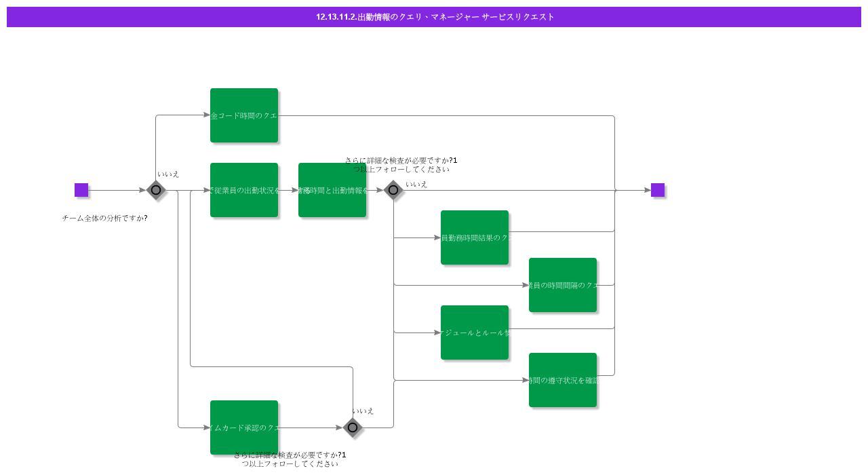Select the 金コード時間のクエ task box

(244, 115)
